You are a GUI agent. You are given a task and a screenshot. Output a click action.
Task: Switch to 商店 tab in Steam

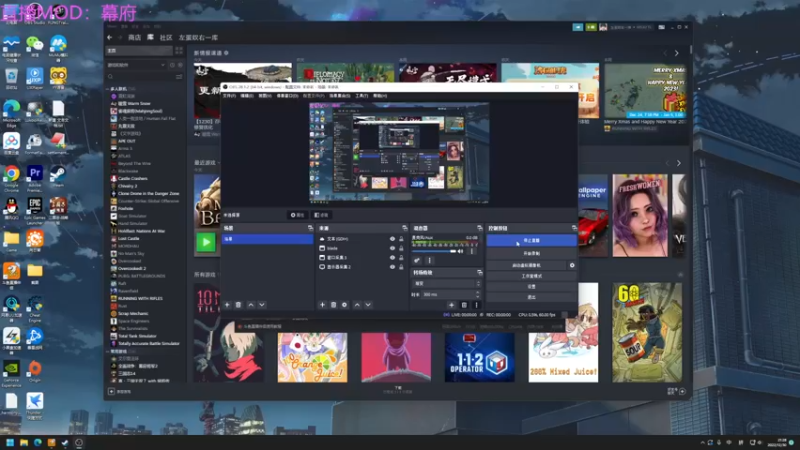[x=134, y=37]
